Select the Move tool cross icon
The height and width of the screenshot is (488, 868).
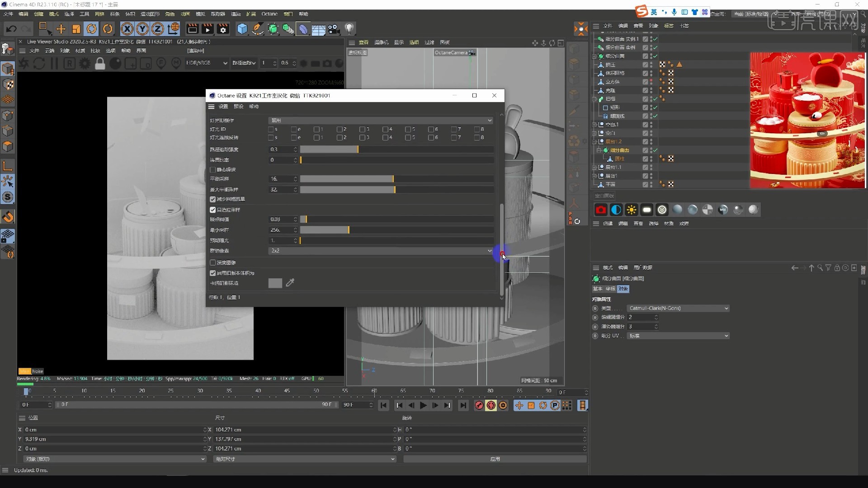[x=61, y=29]
